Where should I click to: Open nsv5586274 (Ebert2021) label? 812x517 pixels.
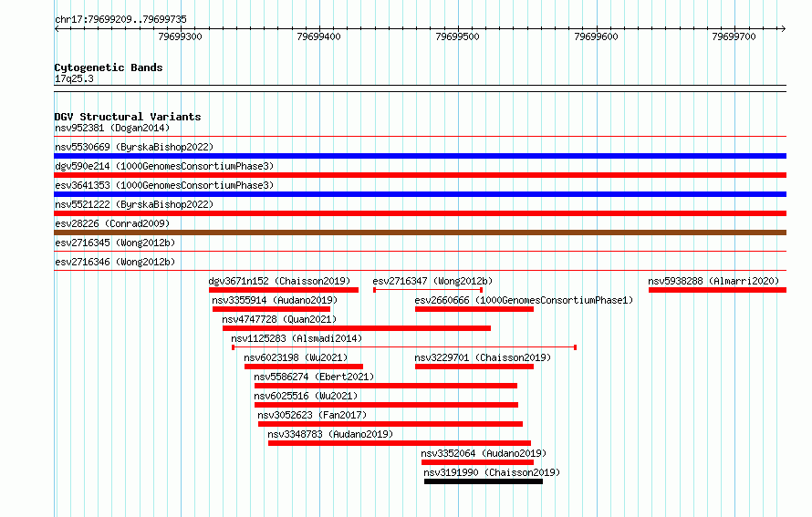click(x=314, y=377)
